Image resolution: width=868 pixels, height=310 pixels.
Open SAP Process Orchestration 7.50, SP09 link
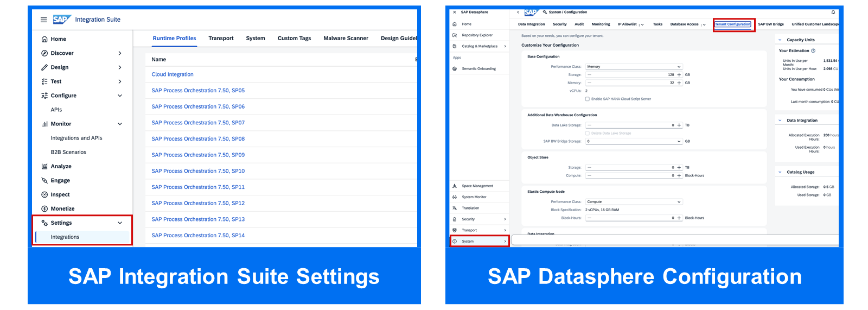(x=198, y=155)
